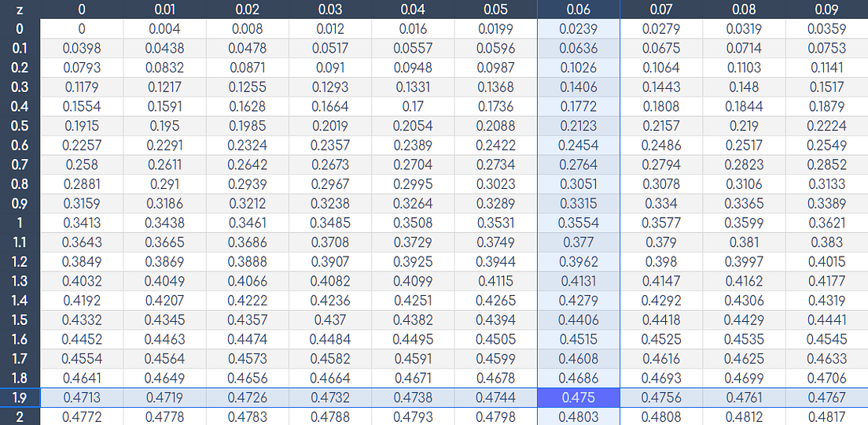The image size is (868, 425).
Task: Select the 0.8 row header
Action: (x=20, y=184)
